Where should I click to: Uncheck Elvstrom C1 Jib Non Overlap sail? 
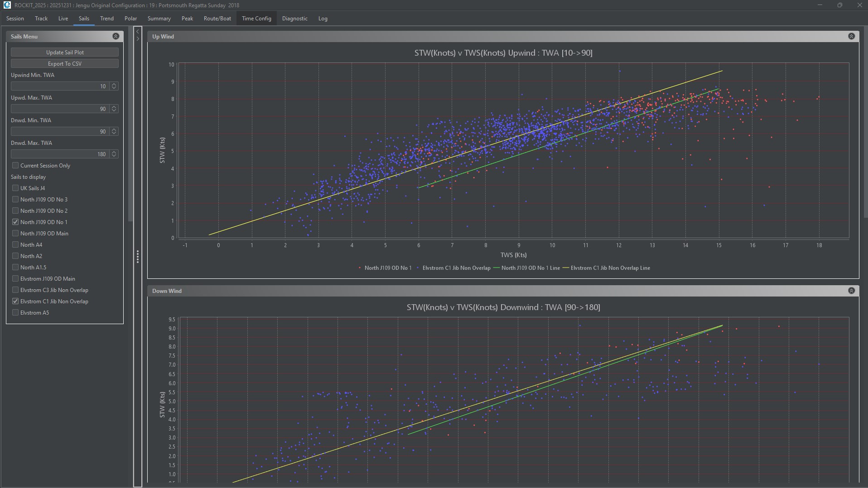click(x=15, y=301)
